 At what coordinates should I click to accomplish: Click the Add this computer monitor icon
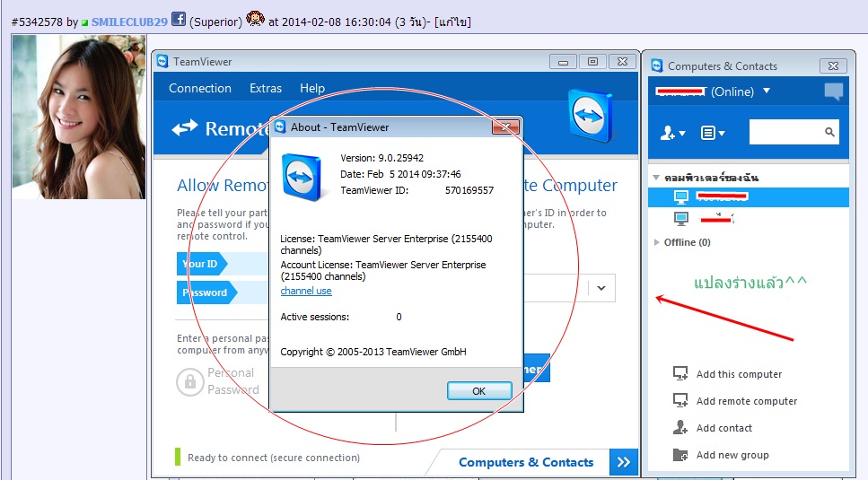tap(680, 373)
